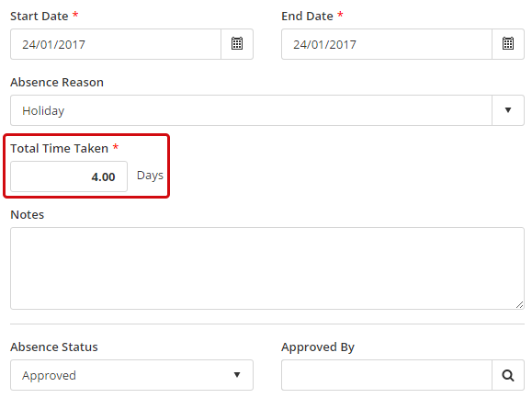Click the Notes label
Screen dimensions: 532x398
28,214
